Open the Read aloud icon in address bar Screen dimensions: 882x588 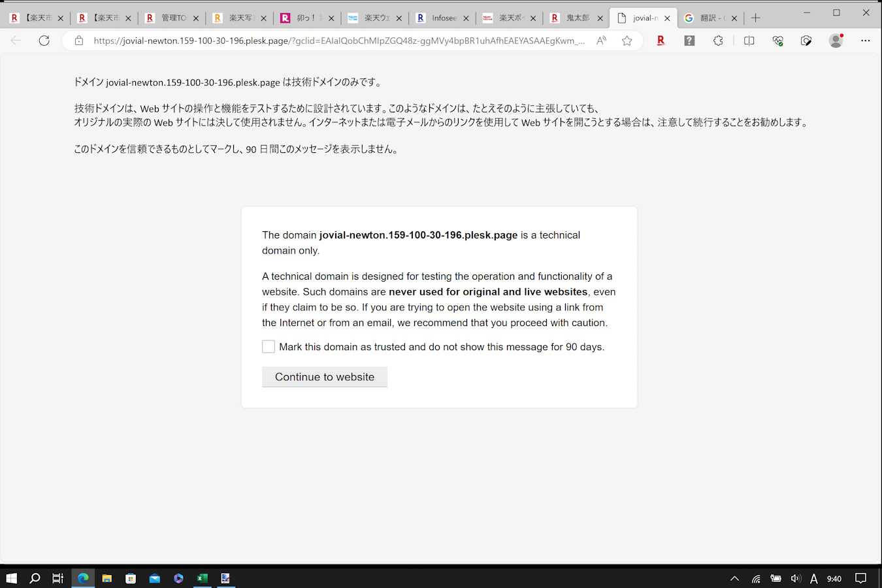(601, 41)
